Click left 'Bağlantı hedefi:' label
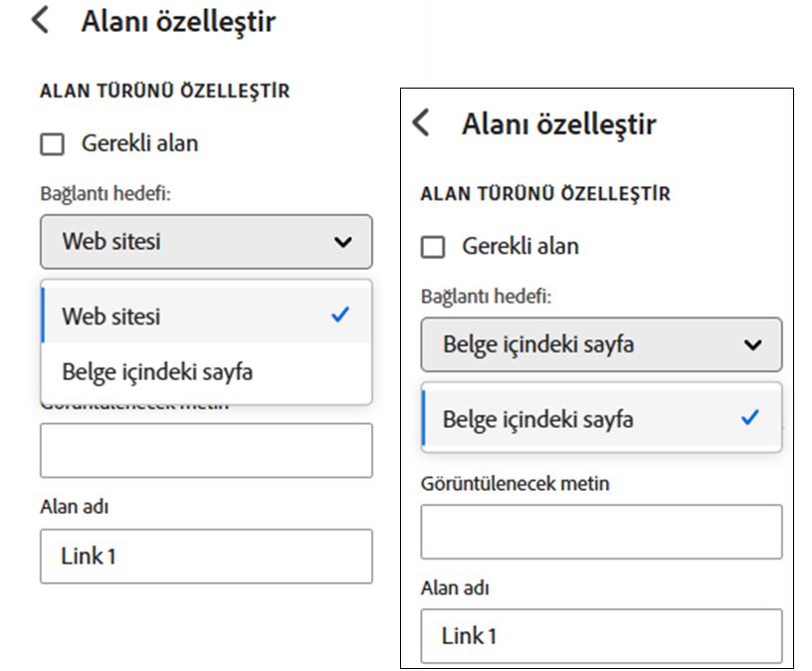The width and height of the screenshot is (812, 671). (x=105, y=193)
